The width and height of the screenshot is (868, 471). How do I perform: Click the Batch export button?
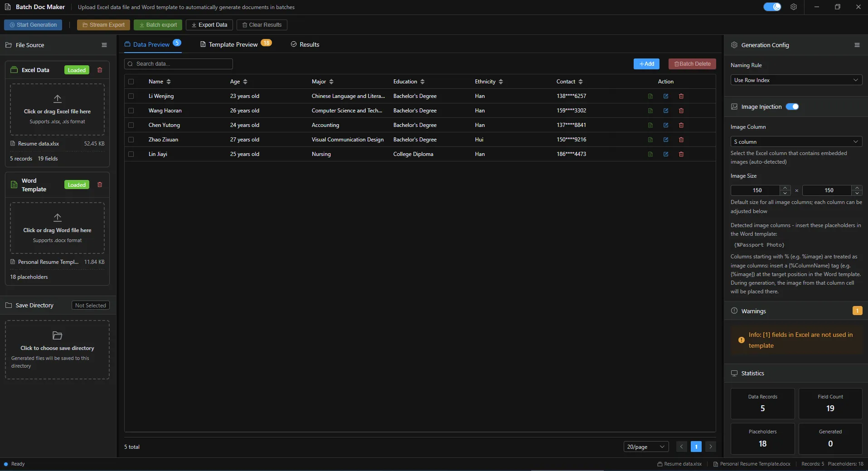pos(158,25)
